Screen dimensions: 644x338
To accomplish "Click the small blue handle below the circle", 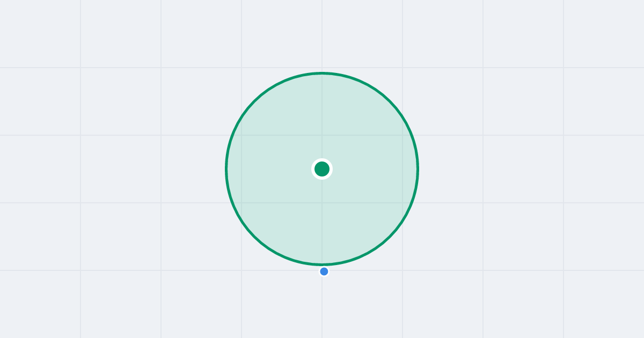I will 324,271.
